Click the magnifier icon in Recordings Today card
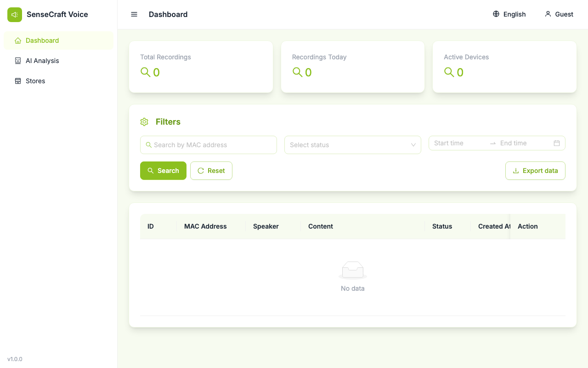The image size is (588, 368). point(297,72)
